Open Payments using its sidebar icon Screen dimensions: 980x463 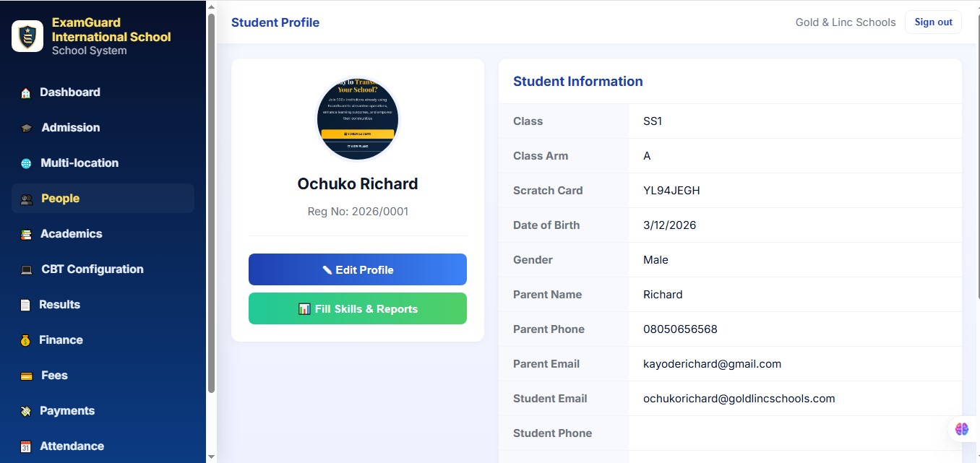25,410
